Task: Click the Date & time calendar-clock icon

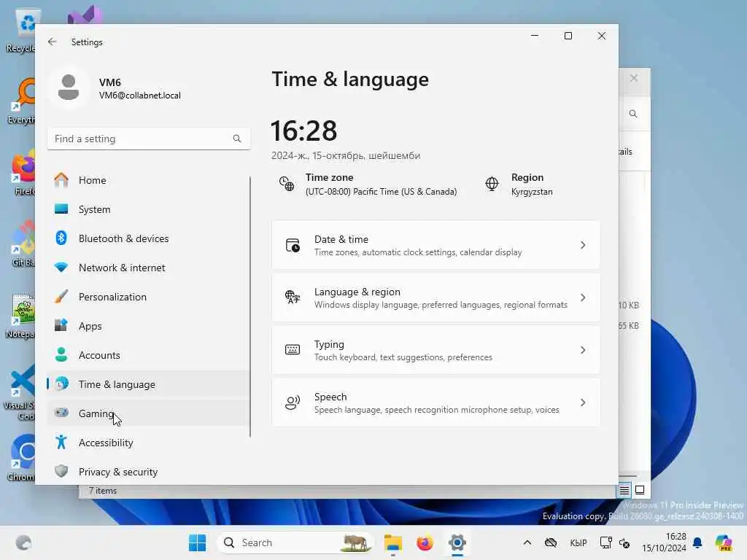Action: click(x=293, y=245)
